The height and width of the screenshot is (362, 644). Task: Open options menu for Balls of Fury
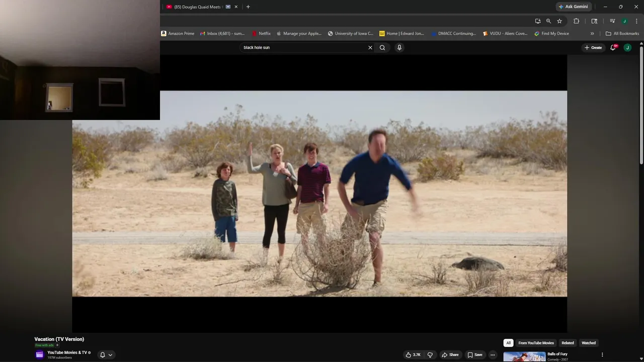(x=602, y=355)
